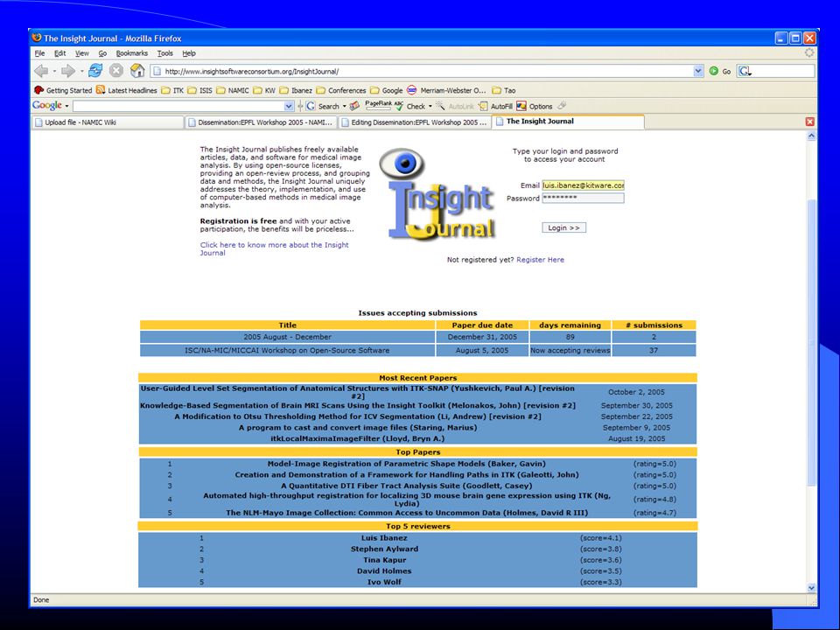Select The Insight Journal tab

(568, 122)
